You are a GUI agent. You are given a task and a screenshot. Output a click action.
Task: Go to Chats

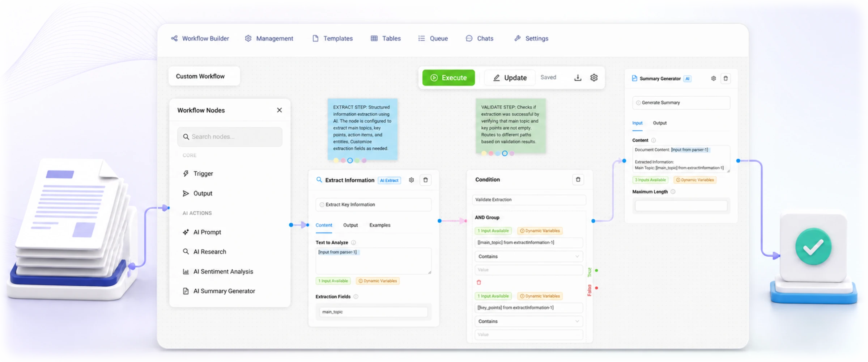pyautogui.click(x=480, y=38)
